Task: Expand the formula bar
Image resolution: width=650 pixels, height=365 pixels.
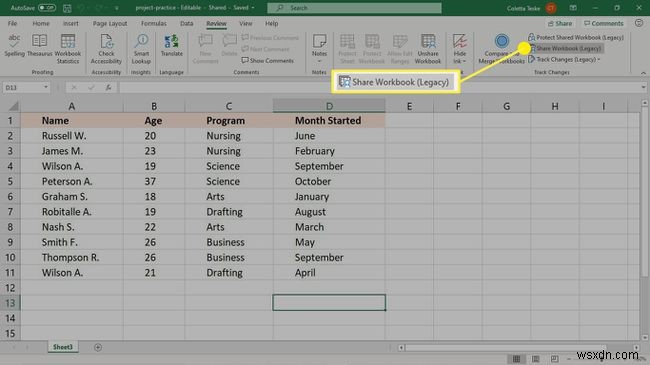Action: tap(643, 88)
